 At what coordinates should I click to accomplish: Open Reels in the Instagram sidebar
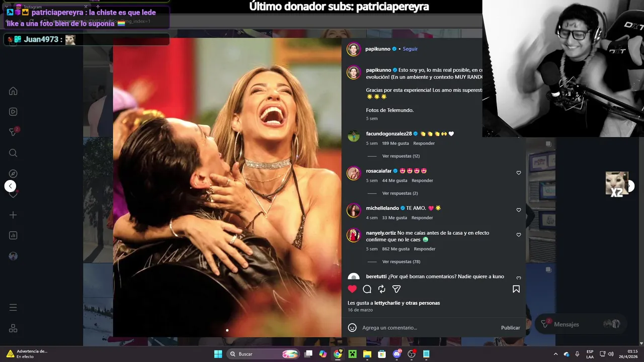[x=13, y=112]
